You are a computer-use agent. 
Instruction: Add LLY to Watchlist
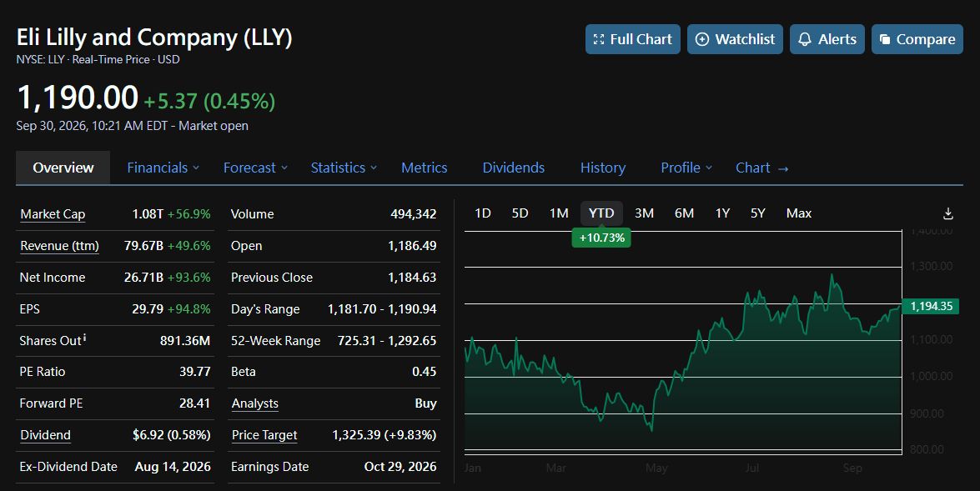pyautogui.click(x=735, y=39)
